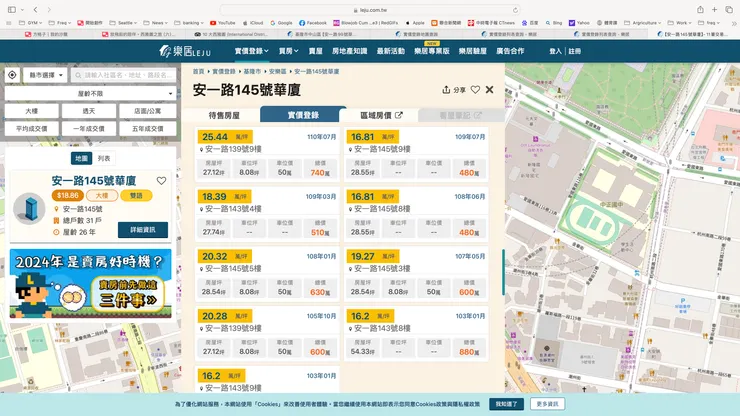Click the 2024年 是賣房好時機 banner ad
The image size is (740, 416).
point(90,284)
